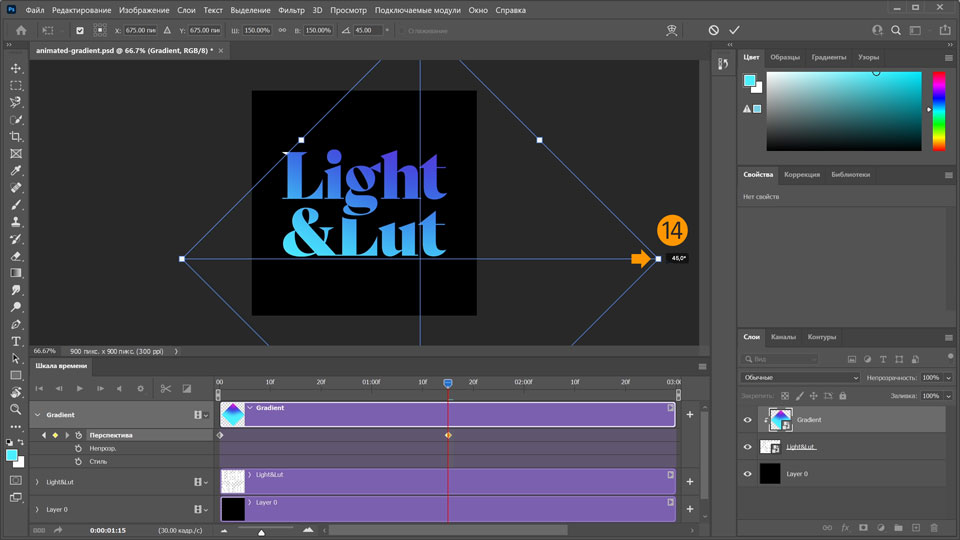The image size is (960, 540).
Task: Pick the Horizontal Type tool
Action: 16,341
